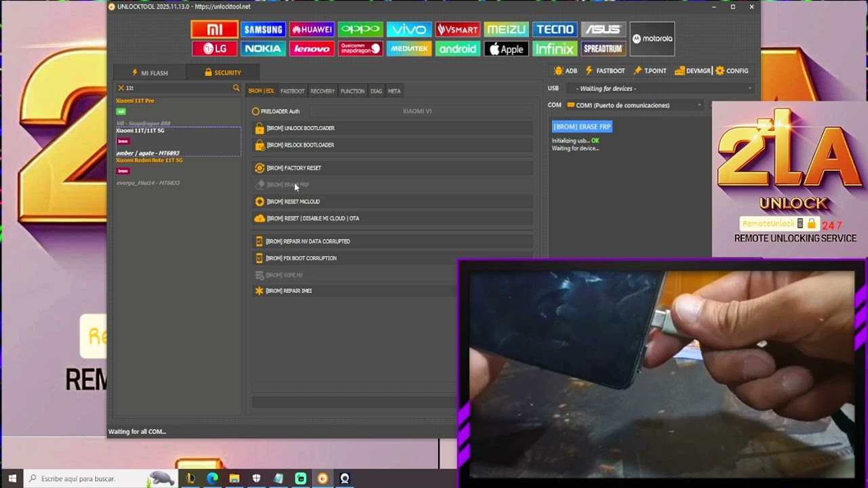Run [BROM] REPAIR IMEI
Image resolution: width=868 pixels, height=488 pixels.
coord(355,291)
